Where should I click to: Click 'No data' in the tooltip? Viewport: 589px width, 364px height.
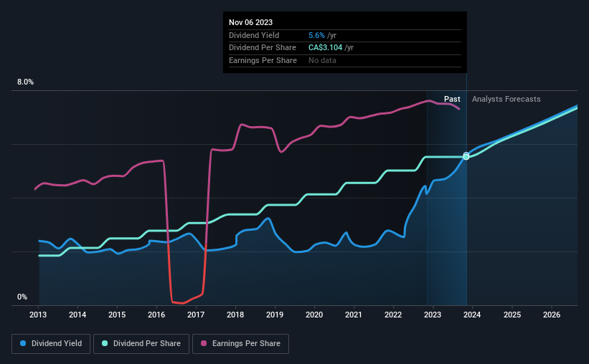[x=322, y=60]
